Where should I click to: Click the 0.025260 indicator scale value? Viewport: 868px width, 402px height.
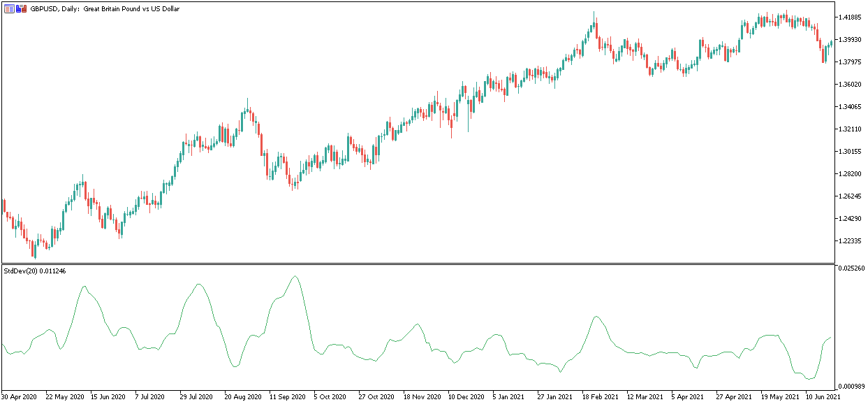click(851, 268)
